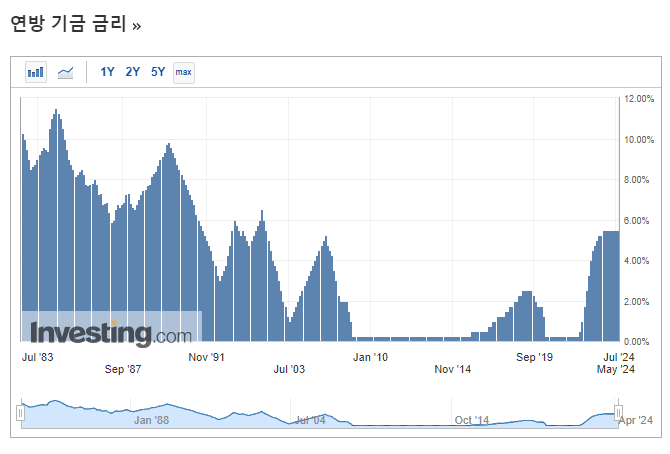Click the Jan '10 axis label
The image size is (670, 454).
pyautogui.click(x=370, y=357)
